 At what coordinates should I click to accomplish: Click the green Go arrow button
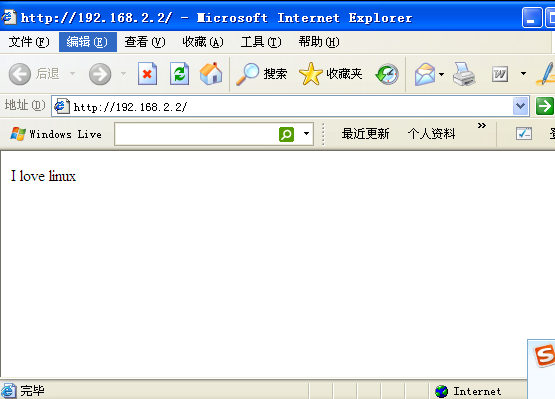click(544, 106)
